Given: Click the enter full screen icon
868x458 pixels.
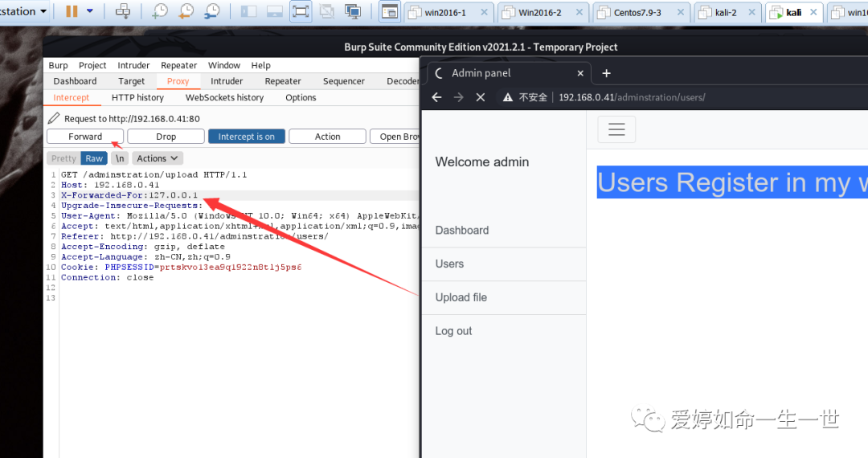Looking at the screenshot, I should click(x=301, y=11).
